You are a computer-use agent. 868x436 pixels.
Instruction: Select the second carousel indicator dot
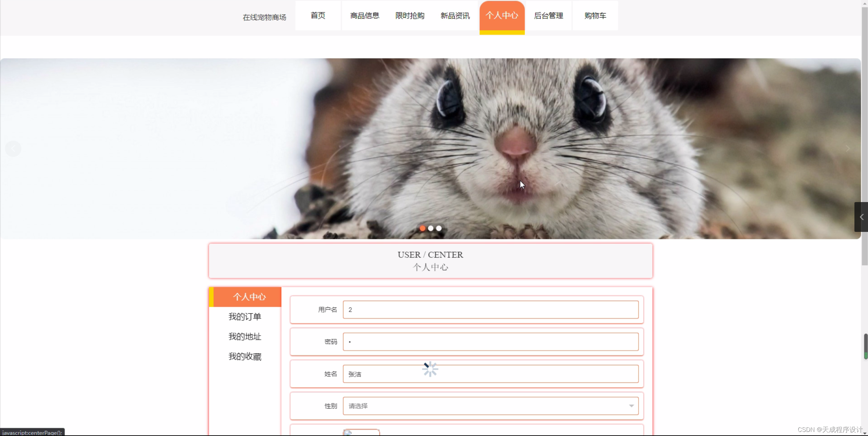[430, 228]
